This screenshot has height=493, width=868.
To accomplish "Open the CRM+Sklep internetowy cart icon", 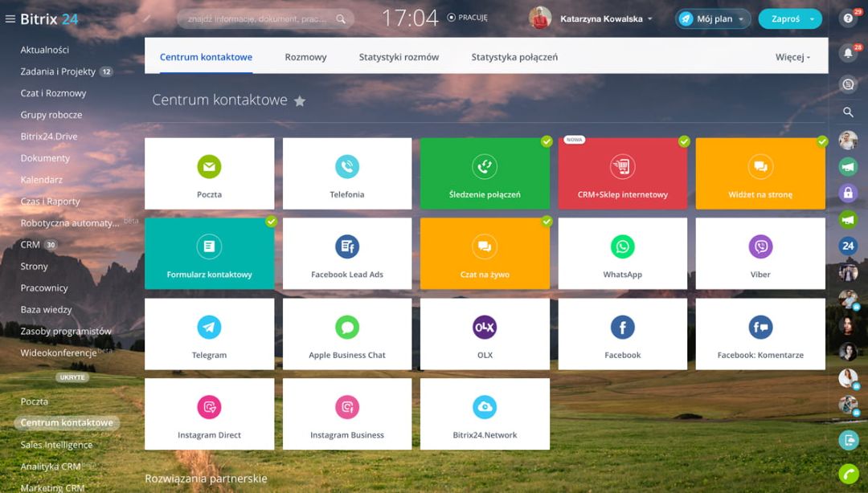I will click(622, 166).
